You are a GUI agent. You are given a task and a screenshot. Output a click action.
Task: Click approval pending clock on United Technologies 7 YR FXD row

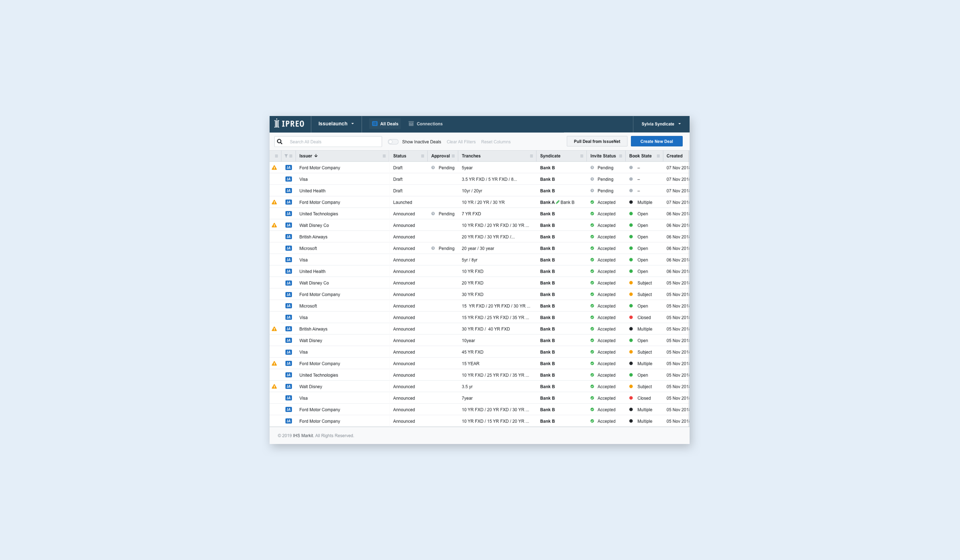433,214
